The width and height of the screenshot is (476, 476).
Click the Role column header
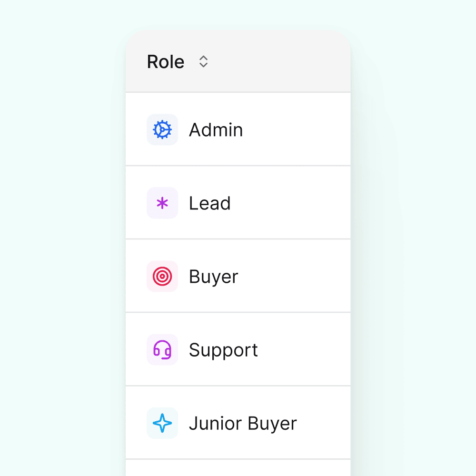[x=166, y=61]
